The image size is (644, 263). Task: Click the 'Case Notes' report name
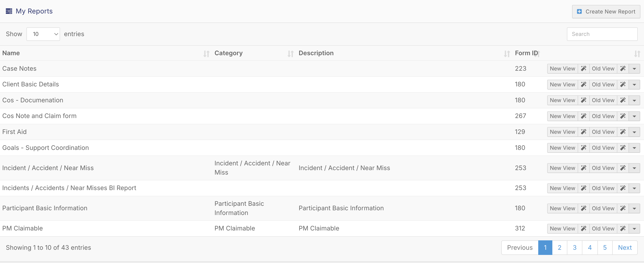pyautogui.click(x=19, y=69)
